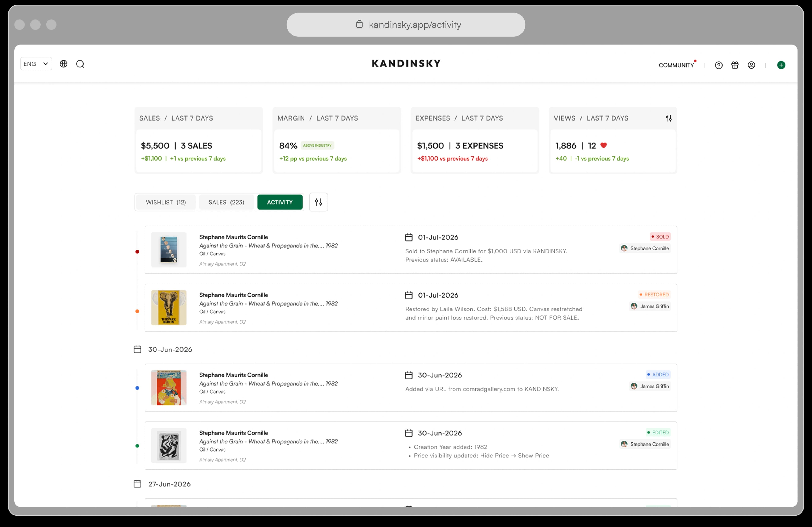
Task: Click the orange timeline dot for RESTORED entry
Action: tap(137, 311)
